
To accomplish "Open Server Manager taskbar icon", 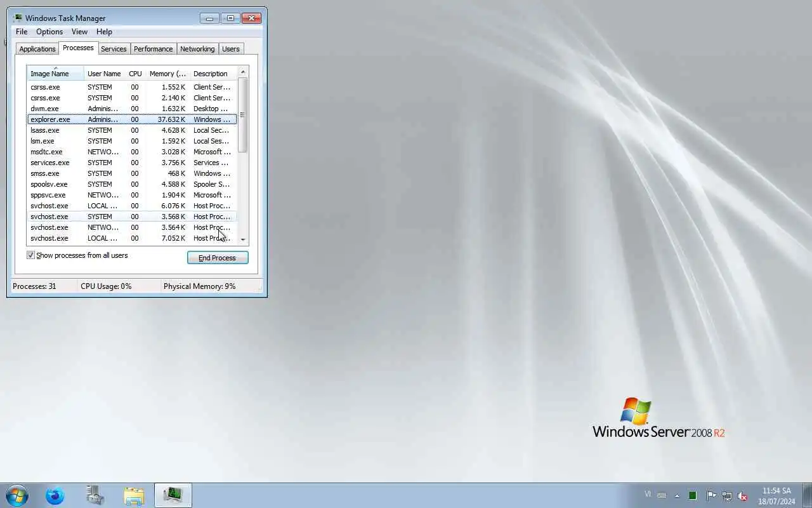I will tap(95, 495).
